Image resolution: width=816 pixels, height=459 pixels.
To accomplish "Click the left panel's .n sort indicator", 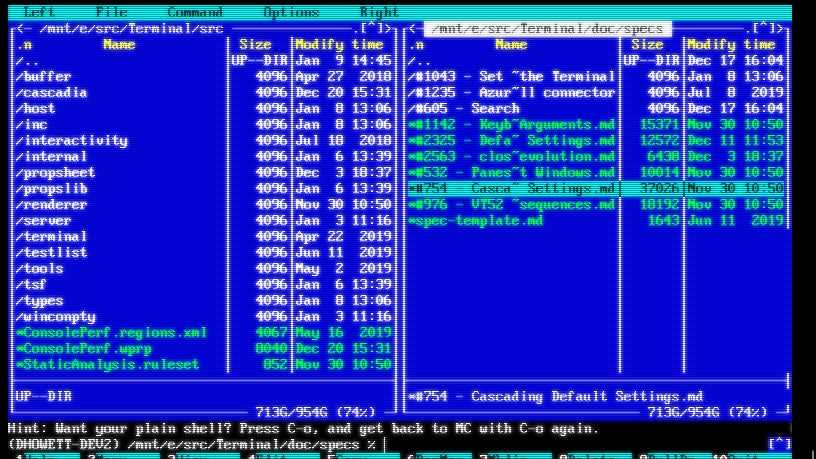I will tap(24, 45).
